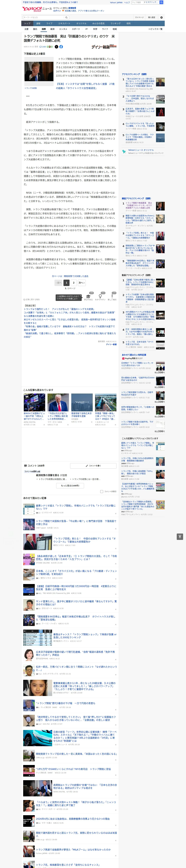This screenshot has width=186, height=868.
Task: Click the 次へ next page button
Action: pyautogui.click(x=82, y=283)
